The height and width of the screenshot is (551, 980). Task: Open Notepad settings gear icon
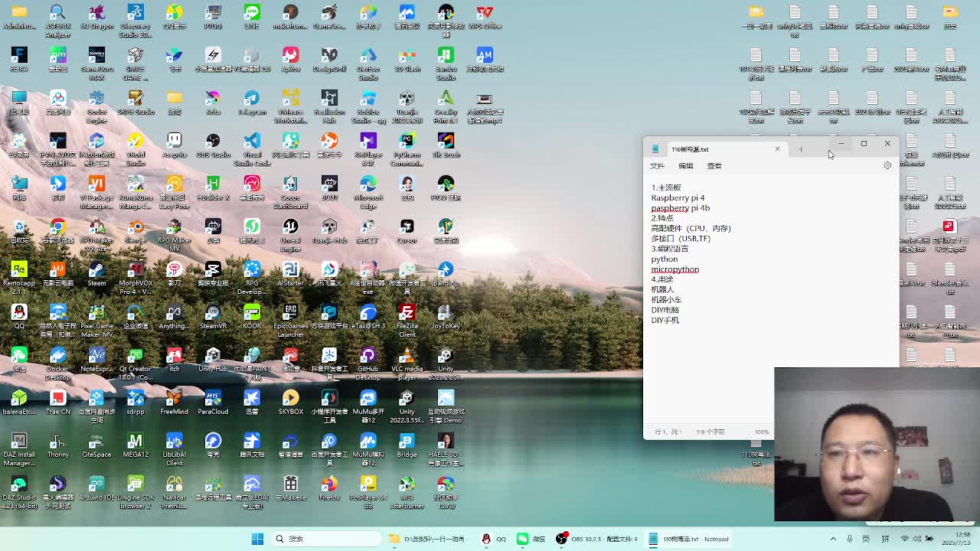[x=887, y=165]
